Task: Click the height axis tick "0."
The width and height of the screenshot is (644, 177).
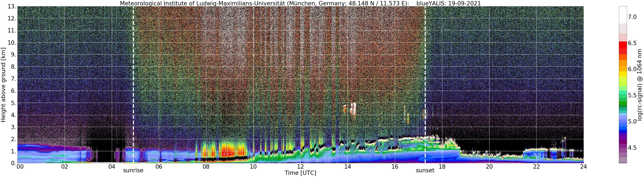Action: [x=13, y=163]
